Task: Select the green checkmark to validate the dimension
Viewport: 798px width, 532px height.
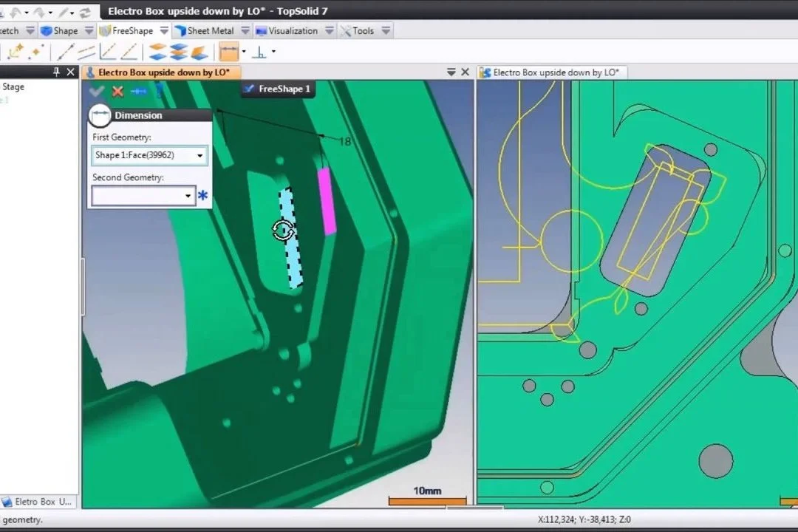Action: [x=97, y=91]
